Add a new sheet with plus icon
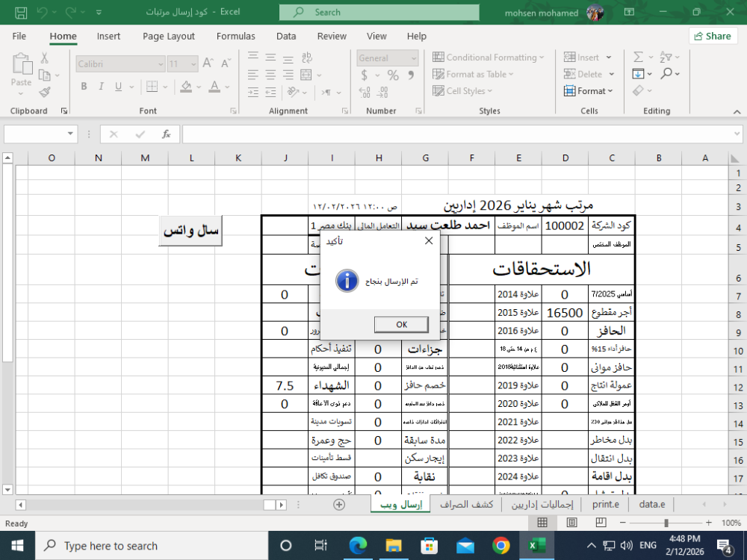 [339, 505]
